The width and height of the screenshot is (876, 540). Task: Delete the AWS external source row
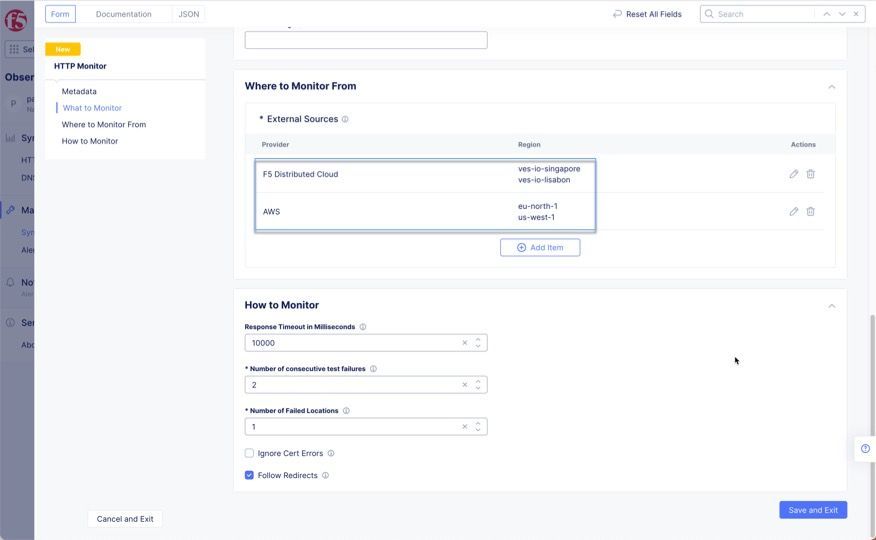(811, 212)
